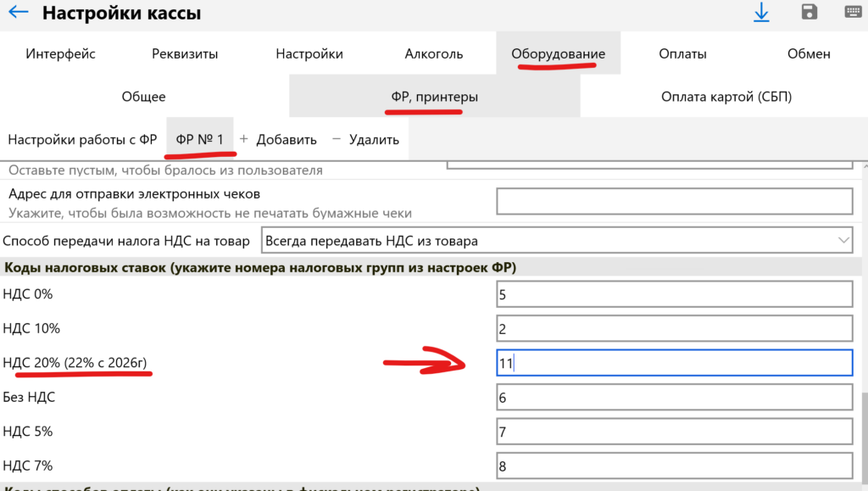
Task: Open the Обмен tab
Action: tap(808, 53)
